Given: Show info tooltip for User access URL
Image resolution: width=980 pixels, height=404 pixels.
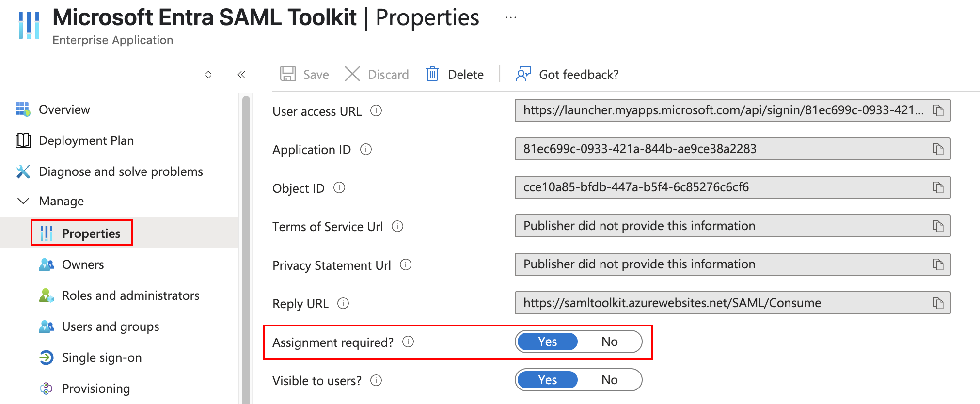Looking at the screenshot, I should tap(376, 111).
